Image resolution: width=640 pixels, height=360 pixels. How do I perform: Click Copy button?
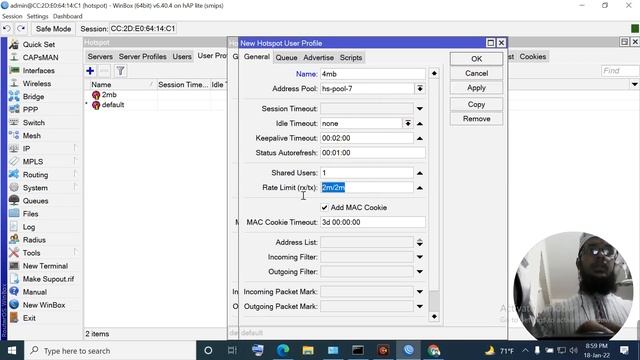click(x=476, y=104)
